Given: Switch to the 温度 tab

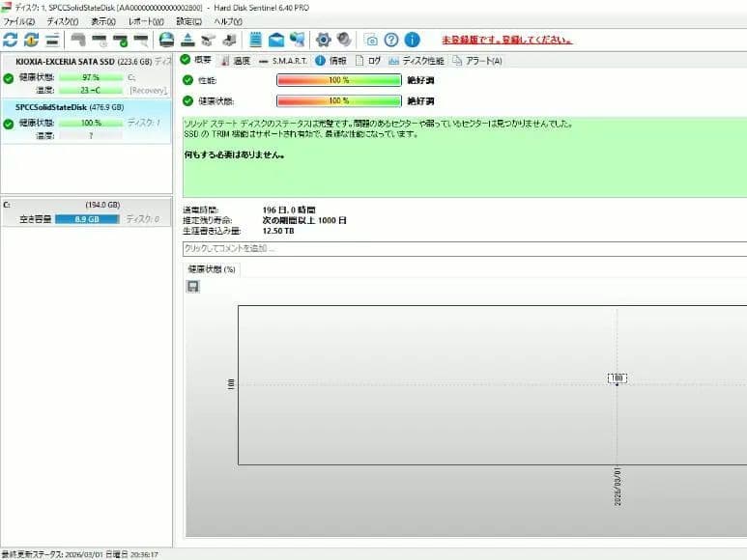Looking at the screenshot, I should [236, 61].
